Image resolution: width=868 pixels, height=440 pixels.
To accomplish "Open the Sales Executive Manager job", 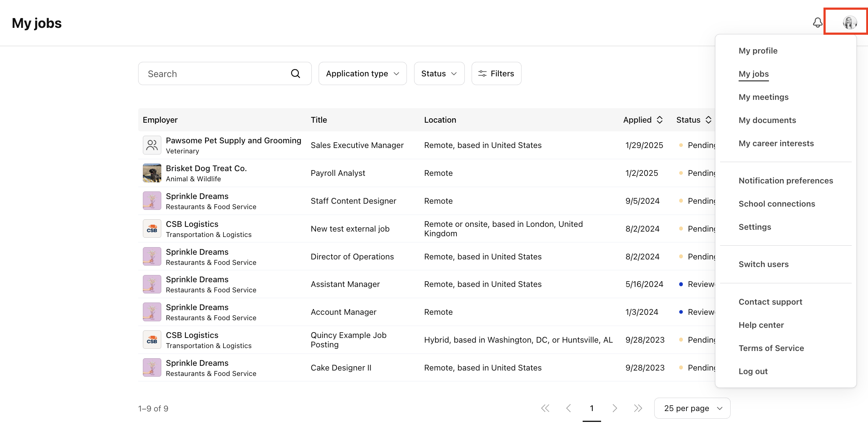I will point(357,145).
